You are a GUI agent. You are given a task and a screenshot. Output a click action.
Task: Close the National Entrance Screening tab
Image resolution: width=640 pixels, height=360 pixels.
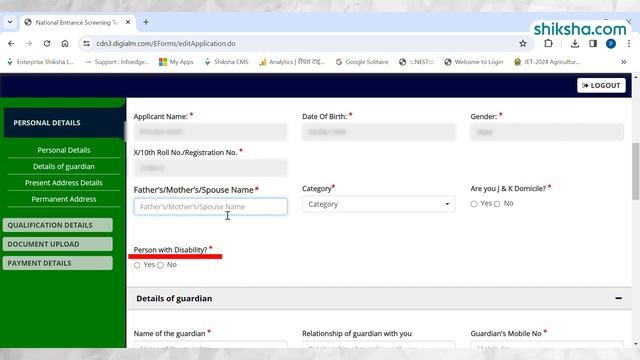pyautogui.click(x=128, y=22)
